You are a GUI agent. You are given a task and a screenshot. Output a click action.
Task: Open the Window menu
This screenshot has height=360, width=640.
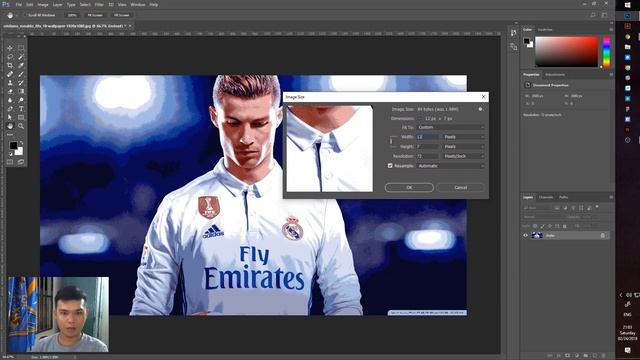(x=138, y=4)
